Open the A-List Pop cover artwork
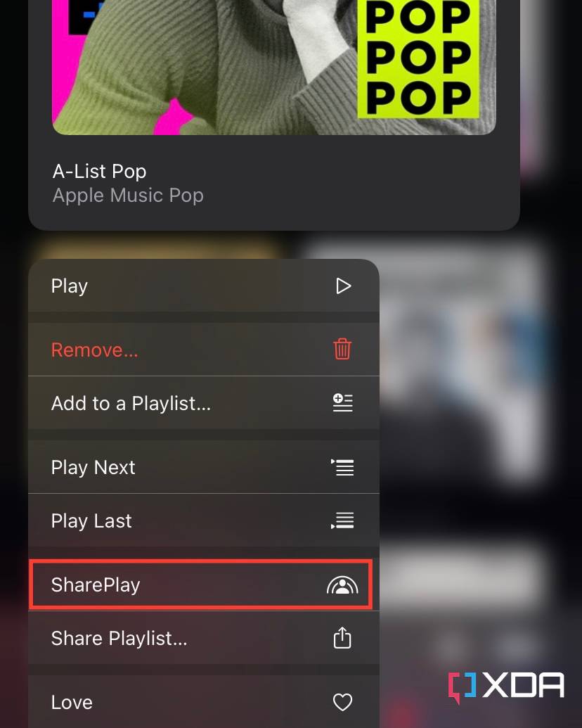Viewport: 582px width, 728px height. 274,68
